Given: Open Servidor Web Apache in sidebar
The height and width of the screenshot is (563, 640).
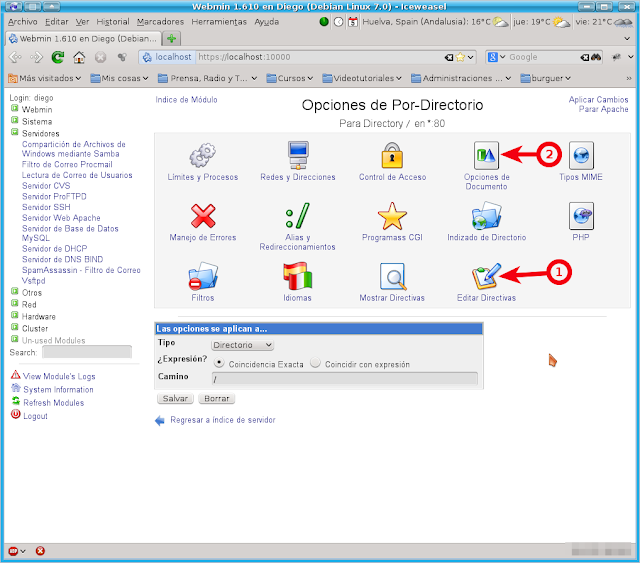Looking at the screenshot, I should pyautogui.click(x=61, y=218).
